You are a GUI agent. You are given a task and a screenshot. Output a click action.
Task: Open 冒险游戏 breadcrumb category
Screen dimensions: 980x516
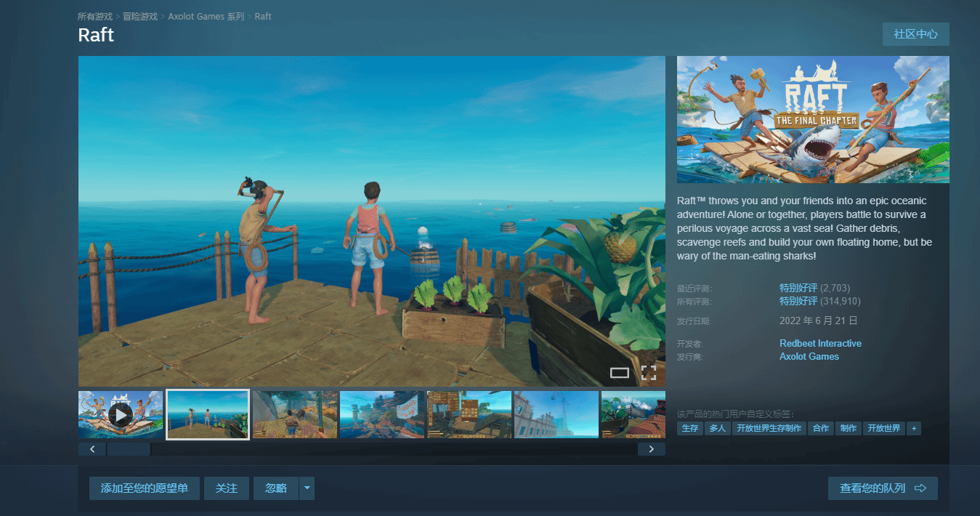(x=140, y=16)
